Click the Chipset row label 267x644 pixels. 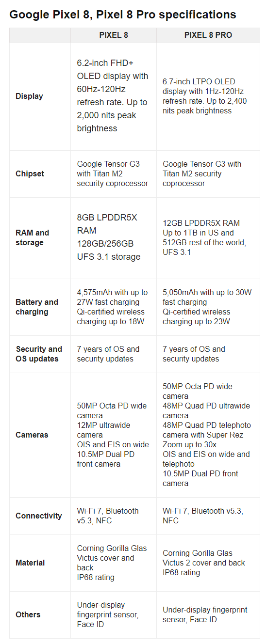[30, 173]
